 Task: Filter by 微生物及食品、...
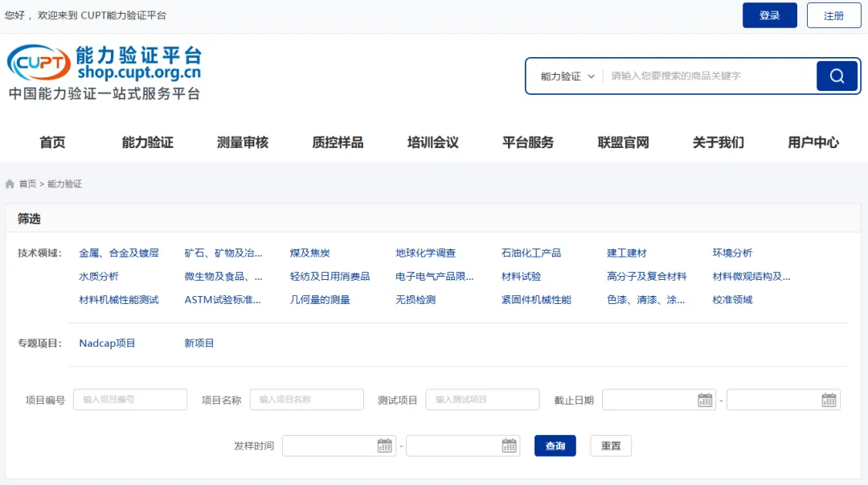pos(223,276)
